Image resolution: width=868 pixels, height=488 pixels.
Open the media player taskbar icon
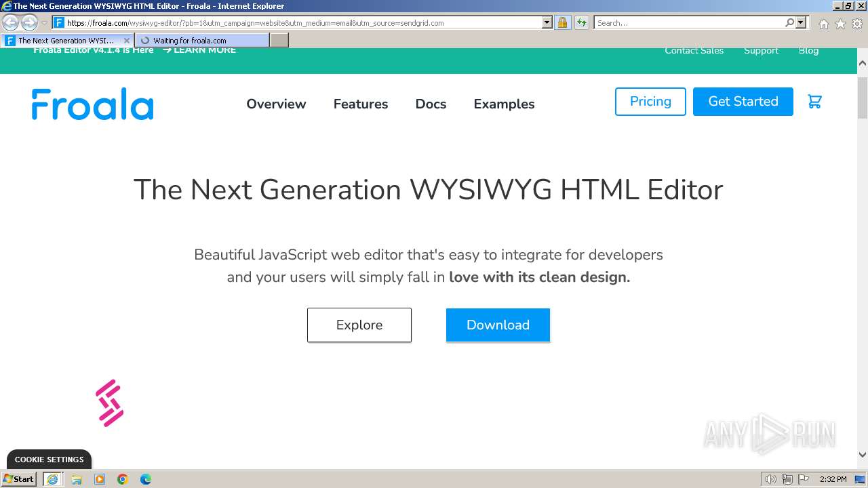(x=100, y=479)
